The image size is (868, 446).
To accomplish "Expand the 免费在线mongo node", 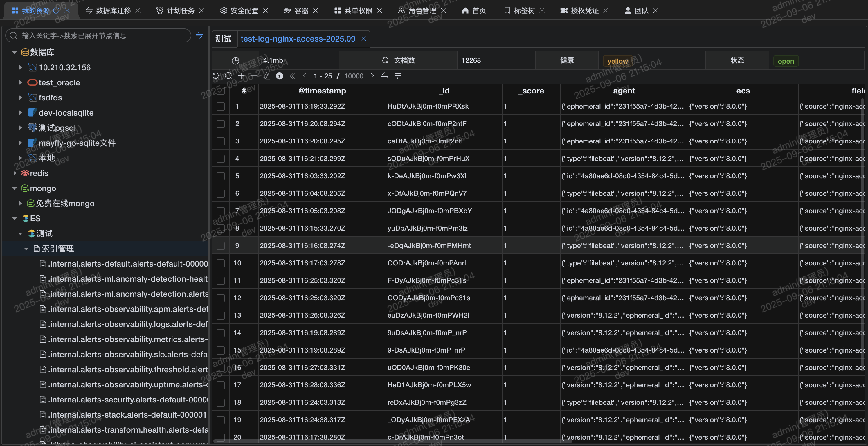I will click(x=21, y=203).
